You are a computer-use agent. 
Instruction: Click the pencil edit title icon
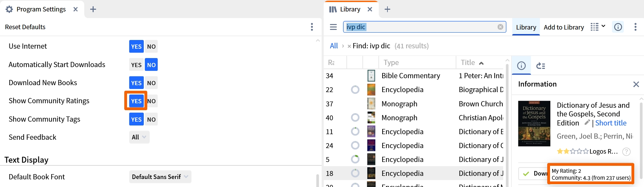[587, 122]
